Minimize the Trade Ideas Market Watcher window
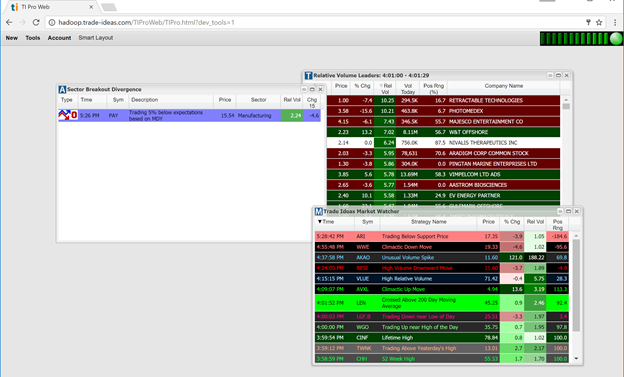This screenshot has height=377, width=624. [560, 211]
